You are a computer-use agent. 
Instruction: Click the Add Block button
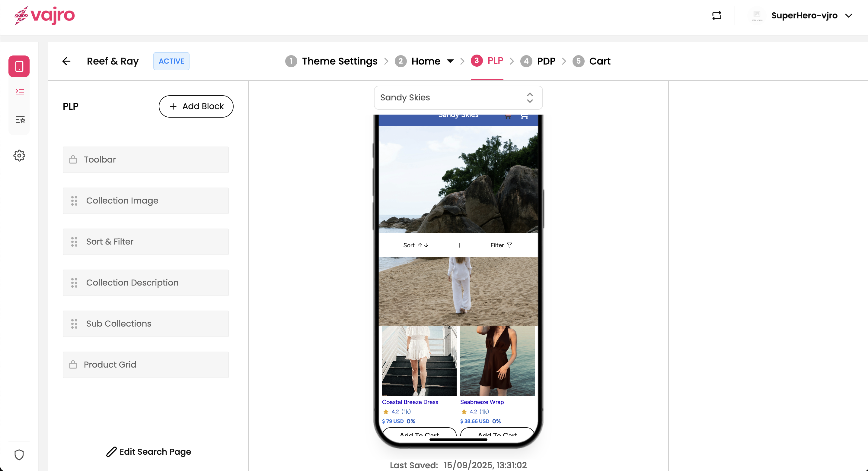[196, 106]
